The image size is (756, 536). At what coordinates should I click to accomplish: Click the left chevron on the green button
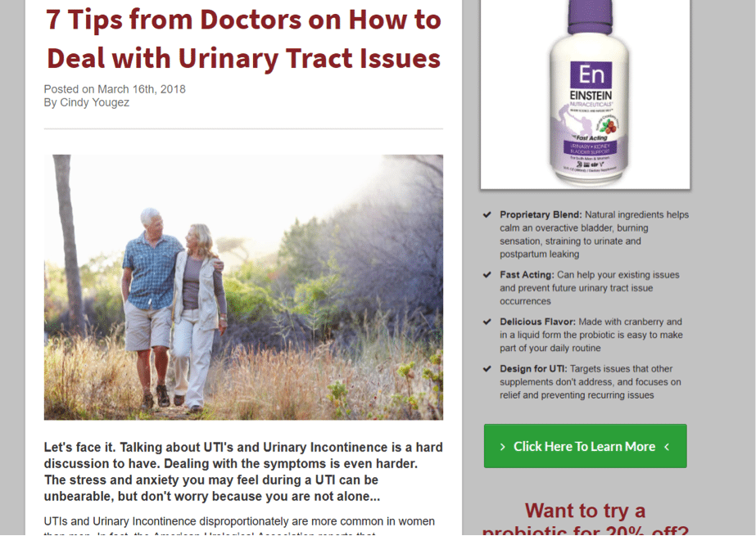pyautogui.click(x=502, y=447)
